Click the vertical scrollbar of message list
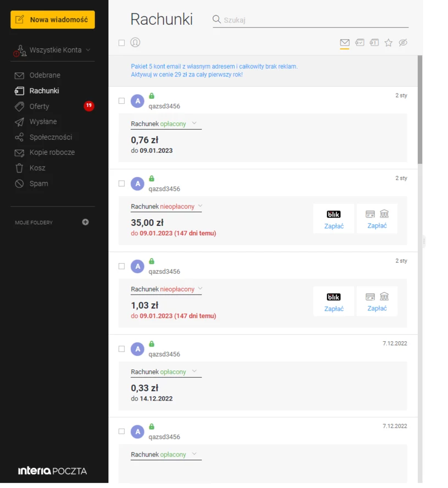448x488 pixels. (x=420, y=109)
